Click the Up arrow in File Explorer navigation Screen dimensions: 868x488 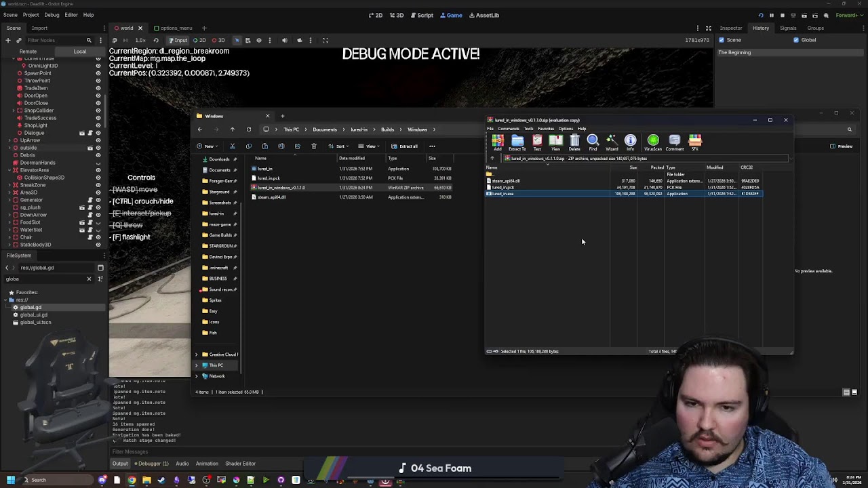coord(232,129)
